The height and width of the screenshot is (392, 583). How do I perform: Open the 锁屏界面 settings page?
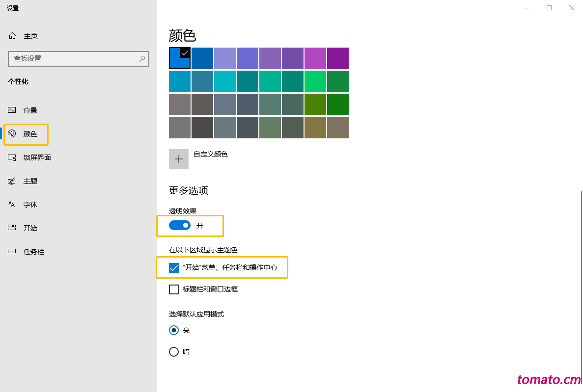point(37,157)
